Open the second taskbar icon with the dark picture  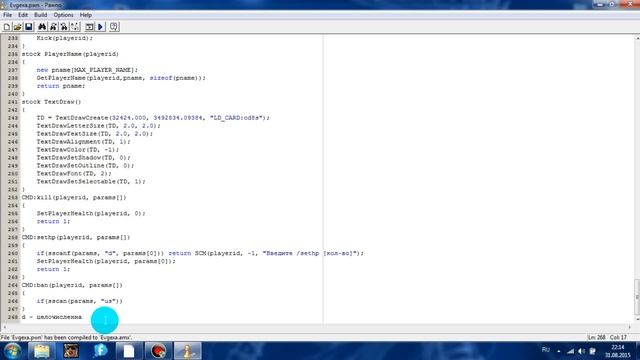point(71,351)
